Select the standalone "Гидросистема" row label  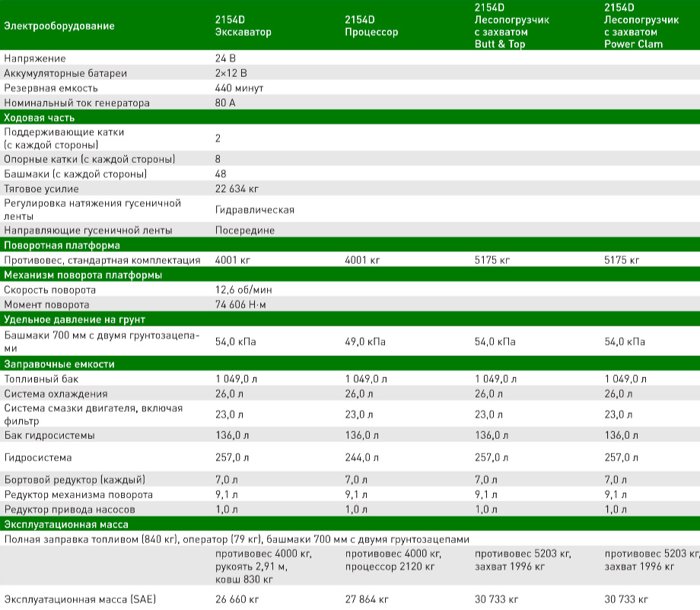click(38, 458)
